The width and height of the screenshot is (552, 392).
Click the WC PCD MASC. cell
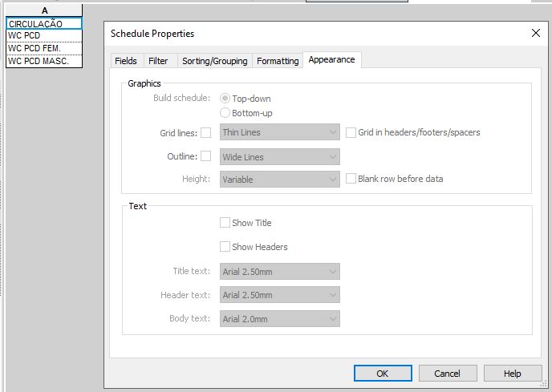[44, 61]
